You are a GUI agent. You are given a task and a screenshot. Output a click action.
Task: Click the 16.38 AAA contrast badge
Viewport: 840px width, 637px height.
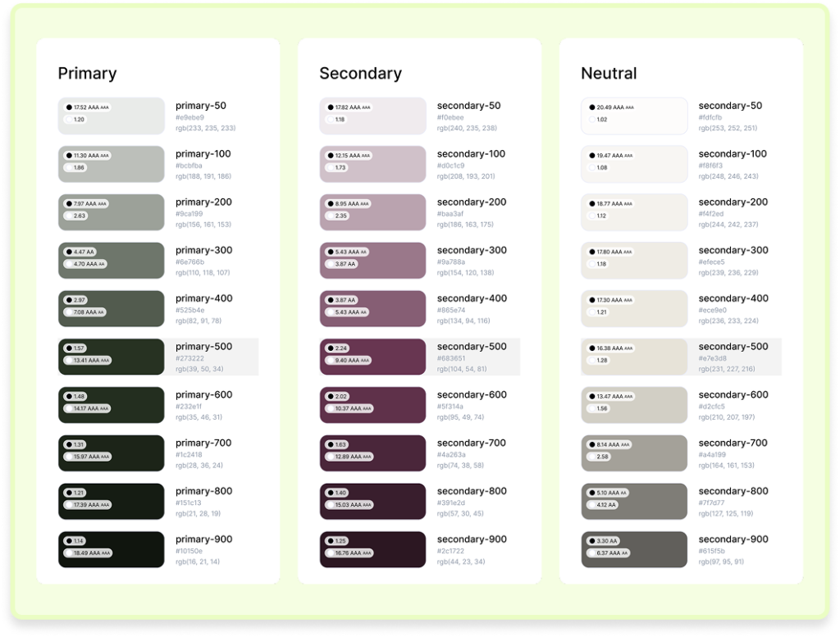coord(610,348)
